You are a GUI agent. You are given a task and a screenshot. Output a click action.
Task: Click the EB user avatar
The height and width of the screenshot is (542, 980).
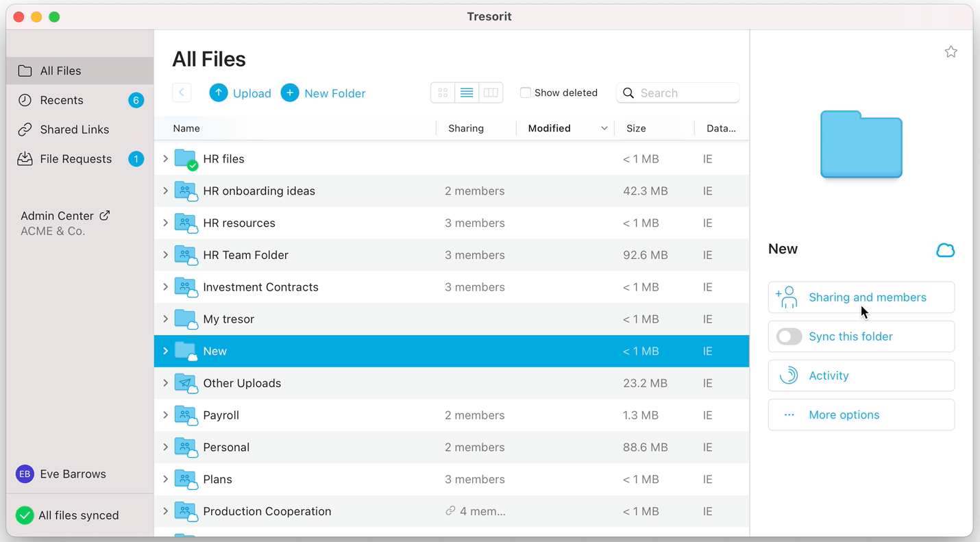point(25,474)
